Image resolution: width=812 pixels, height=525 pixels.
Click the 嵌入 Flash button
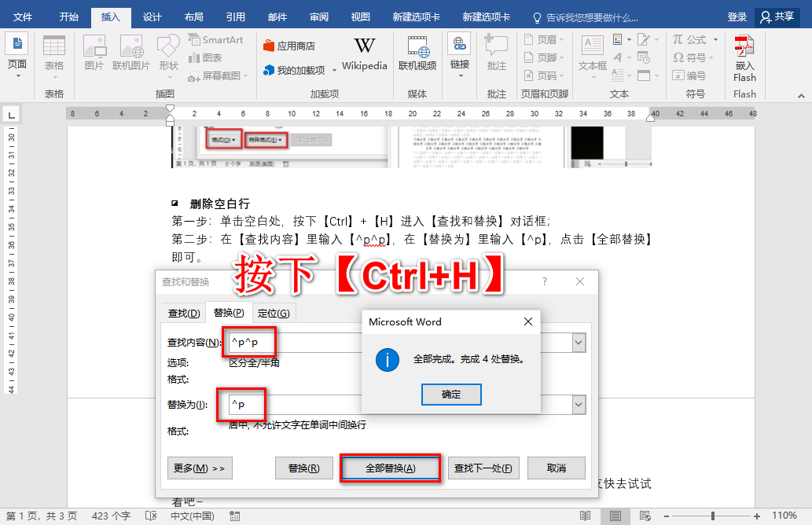point(744,58)
